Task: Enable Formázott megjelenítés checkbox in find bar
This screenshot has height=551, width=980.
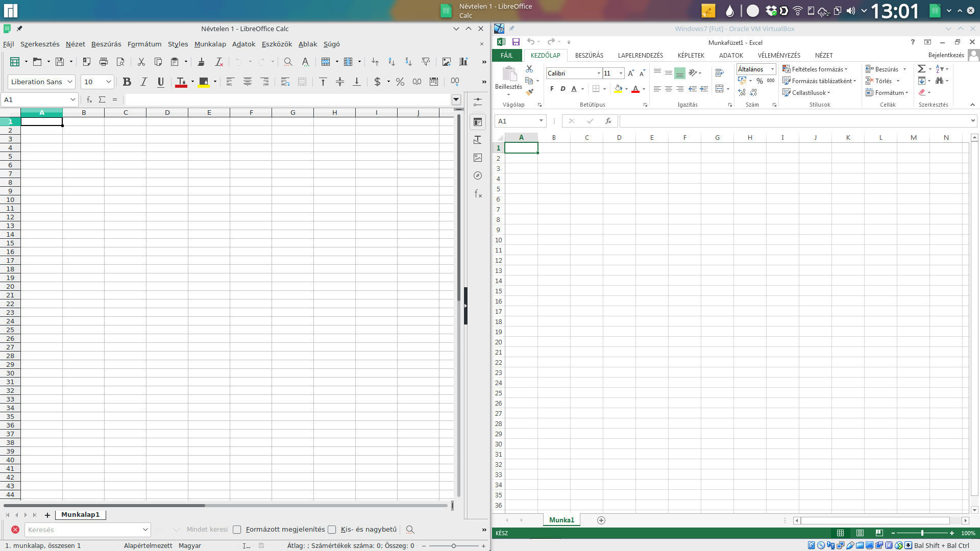Action: tap(237, 530)
